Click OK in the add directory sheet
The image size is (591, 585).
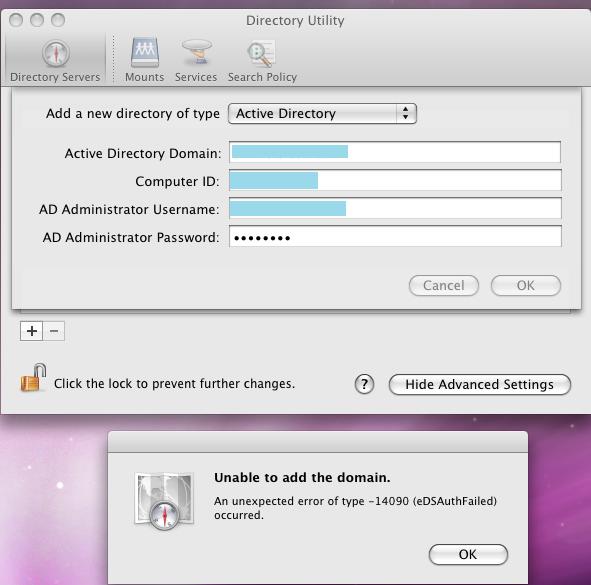point(526,285)
